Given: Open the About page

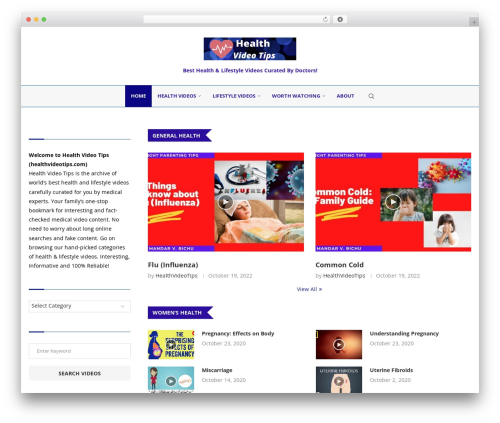Looking at the screenshot, I should pos(345,96).
